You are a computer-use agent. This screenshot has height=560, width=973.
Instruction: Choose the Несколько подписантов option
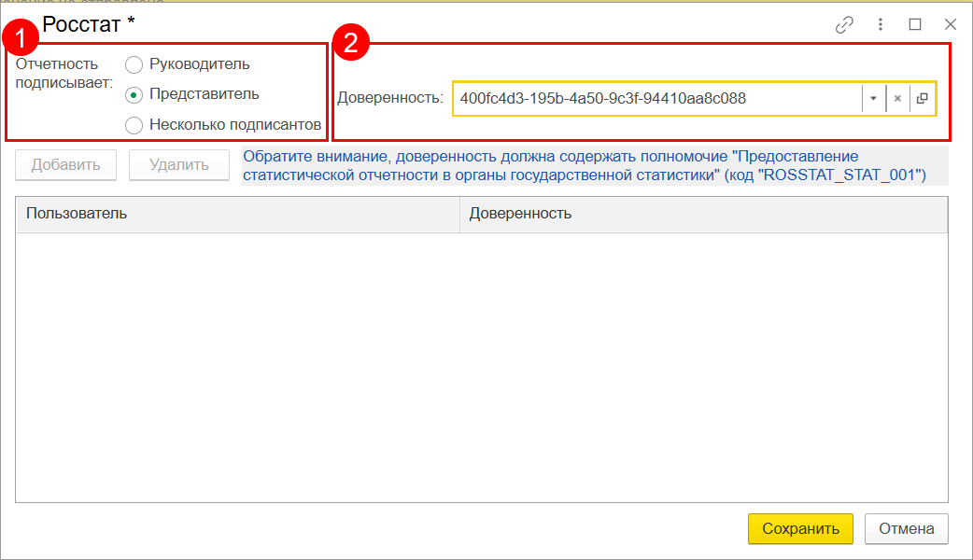coord(134,124)
